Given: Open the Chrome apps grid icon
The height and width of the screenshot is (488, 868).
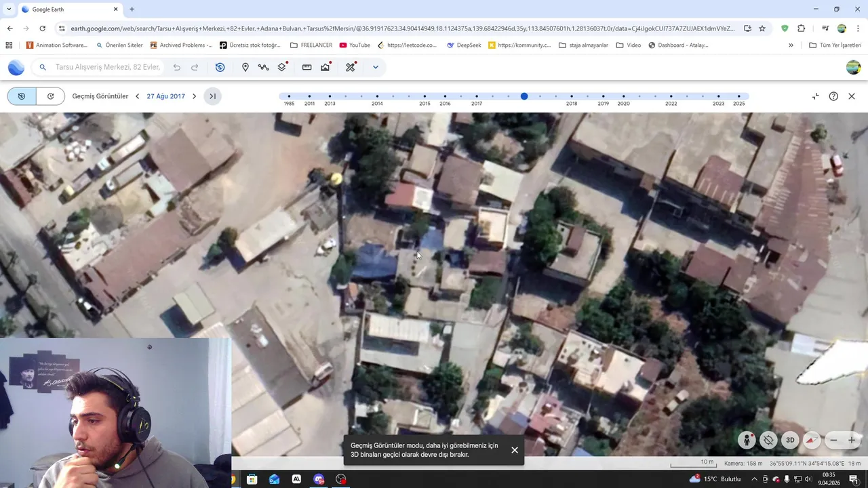Looking at the screenshot, I should (x=9, y=45).
